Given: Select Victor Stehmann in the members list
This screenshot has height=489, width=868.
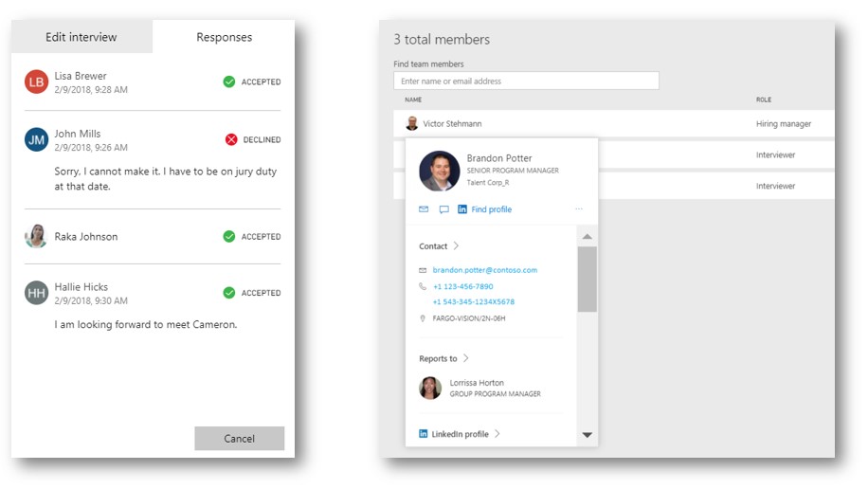Looking at the screenshot, I should pyautogui.click(x=452, y=124).
